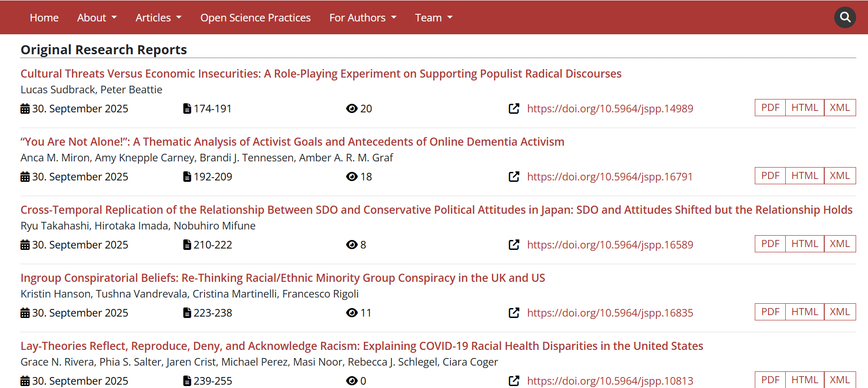Open the For Authors dropdown
868x388 pixels.
(x=362, y=18)
